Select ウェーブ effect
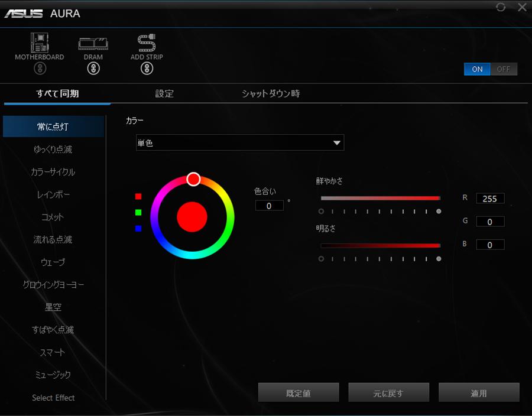532x416 pixels. [x=53, y=262]
